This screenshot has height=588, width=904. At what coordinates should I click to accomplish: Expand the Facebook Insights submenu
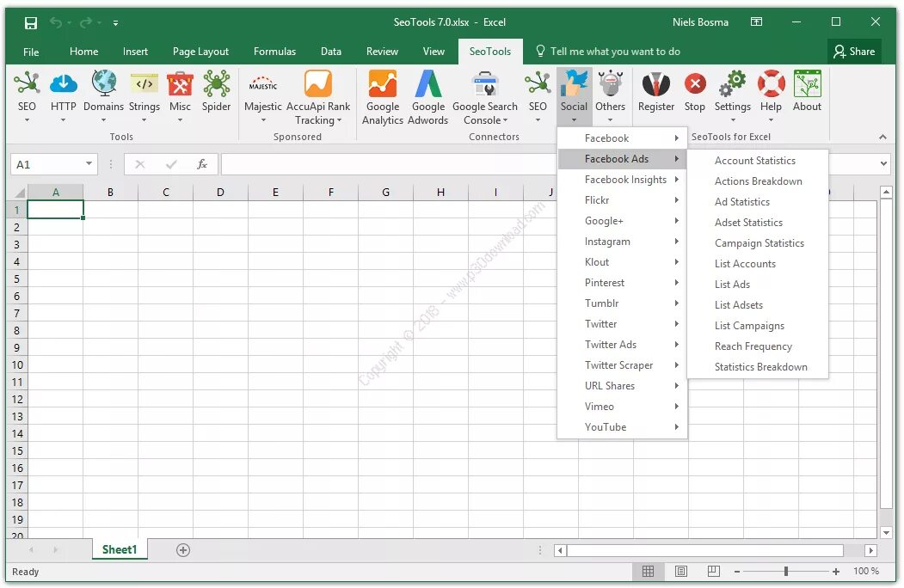tap(622, 180)
